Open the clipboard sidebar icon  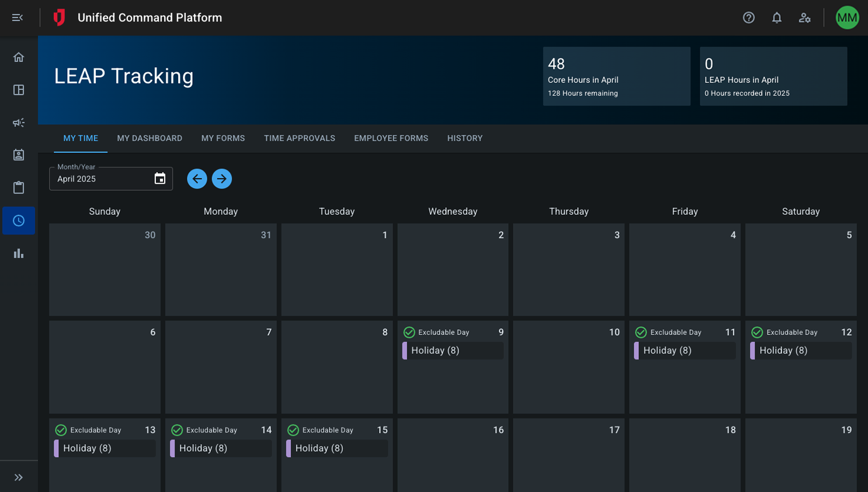coord(19,187)
